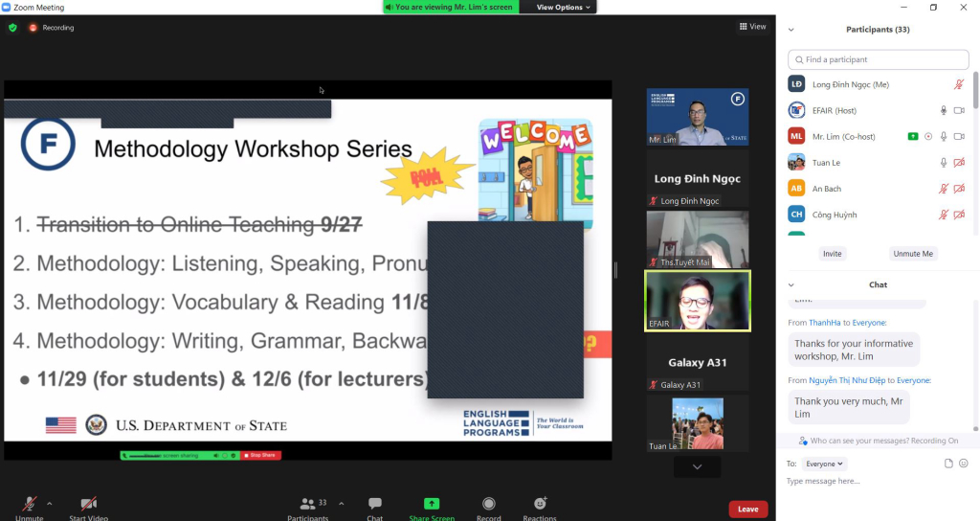The height and width of the screenshot is (521, 980).
Task: Select Long Đình Ngọc video tile
Action: [x=698, y=178]
